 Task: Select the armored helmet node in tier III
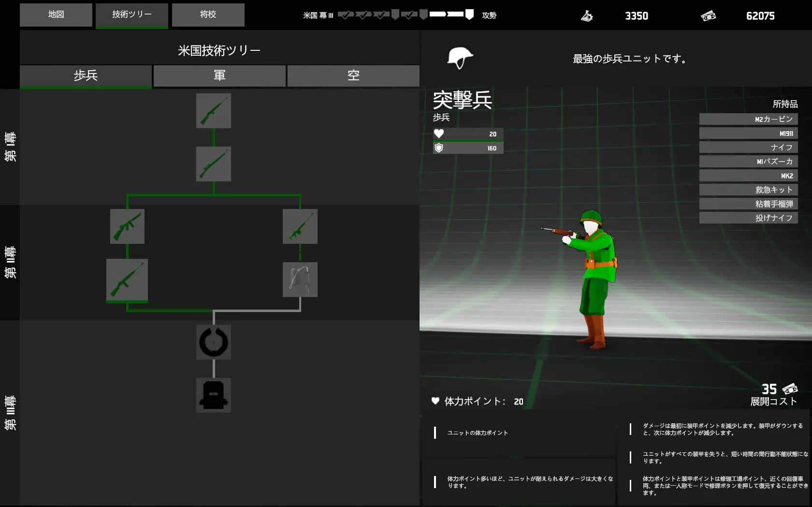click(x=214, y=395)
